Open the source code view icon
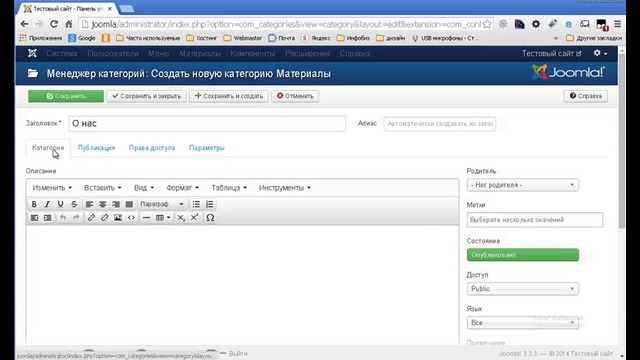Viewport: 640px width, 360px height. tap(131, 218)
